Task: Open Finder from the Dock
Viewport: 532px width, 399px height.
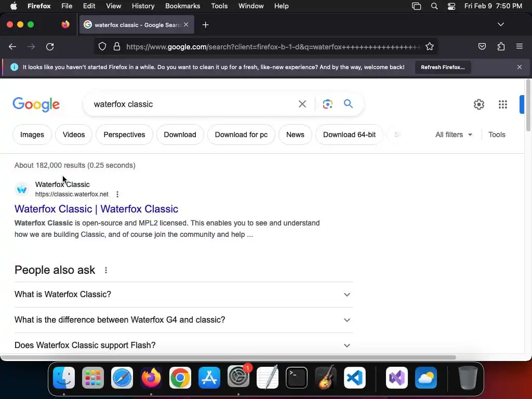Action: [64, 378]
